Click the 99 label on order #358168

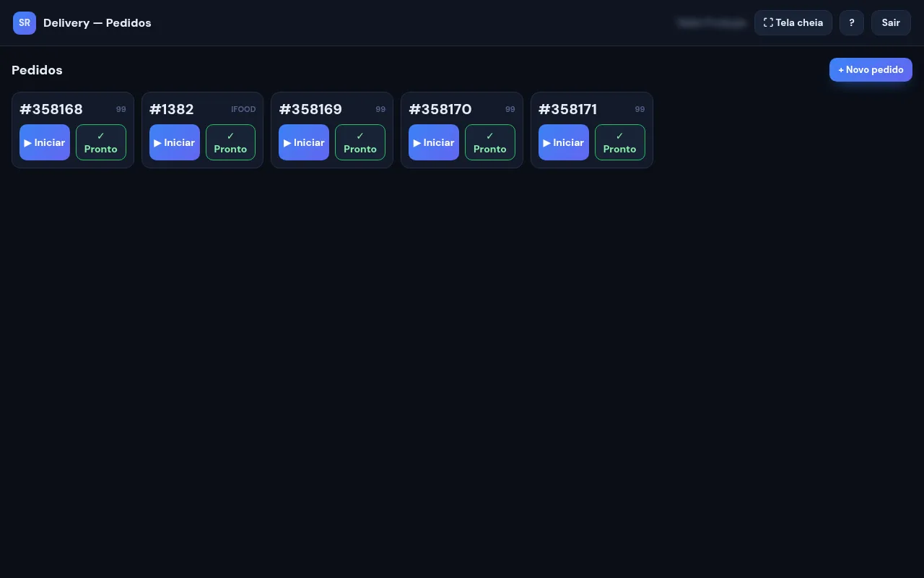121,110
